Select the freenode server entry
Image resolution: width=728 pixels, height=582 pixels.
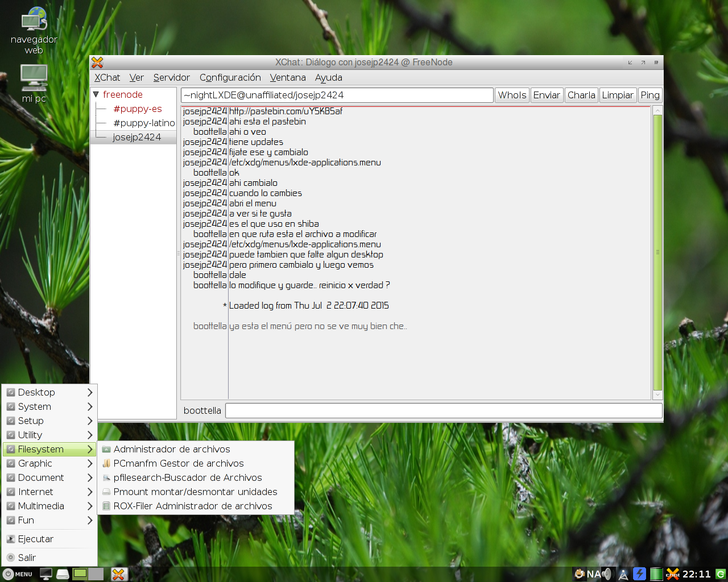123,94
